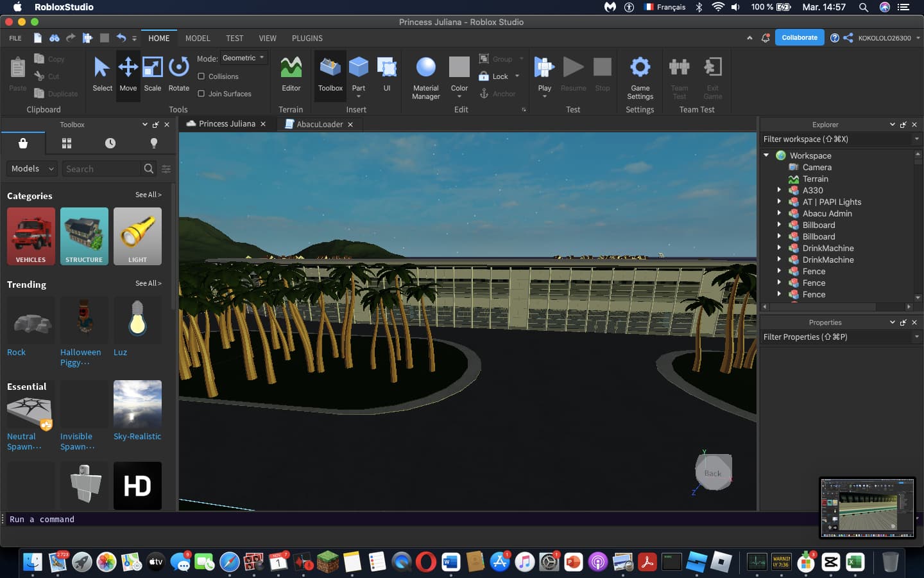The height and width of the screenshot is (578, 924).
Task: Switch to the MODEL ribbon tab
Action: (198, 39)
